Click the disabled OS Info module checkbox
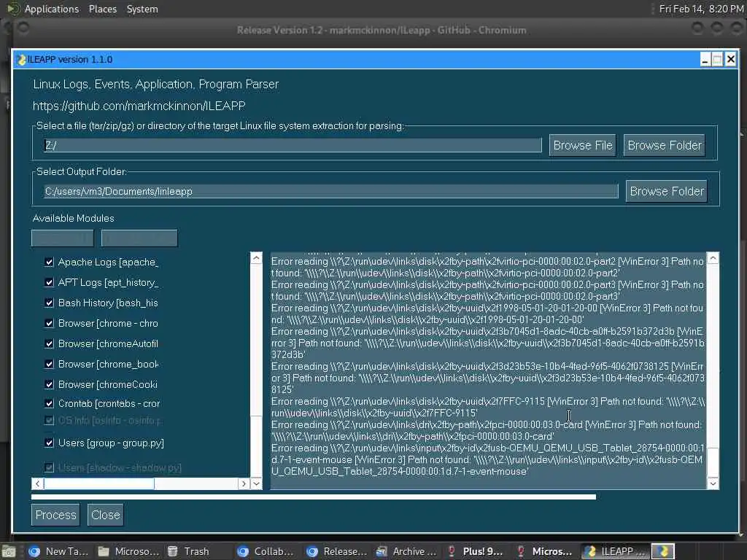747x560 pixels. (x=49, y=421)
